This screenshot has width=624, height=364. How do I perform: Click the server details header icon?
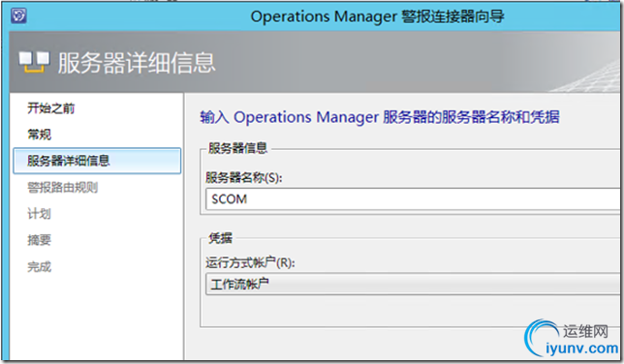(34, 63)
